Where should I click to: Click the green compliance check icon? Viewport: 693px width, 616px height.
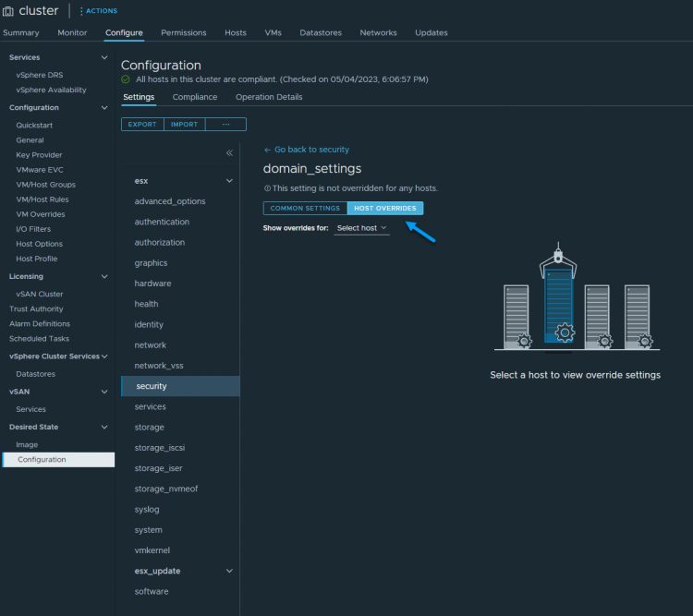(126, 79)
